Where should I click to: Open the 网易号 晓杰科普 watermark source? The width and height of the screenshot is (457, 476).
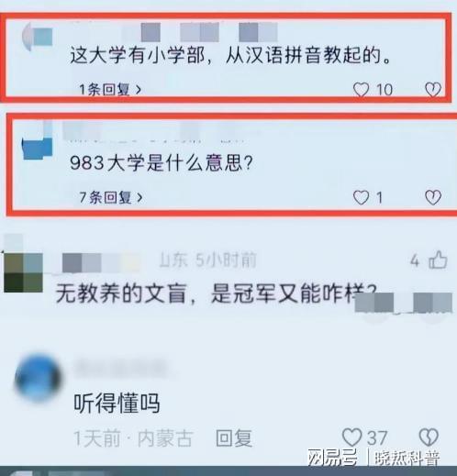(x=373, y=458)
